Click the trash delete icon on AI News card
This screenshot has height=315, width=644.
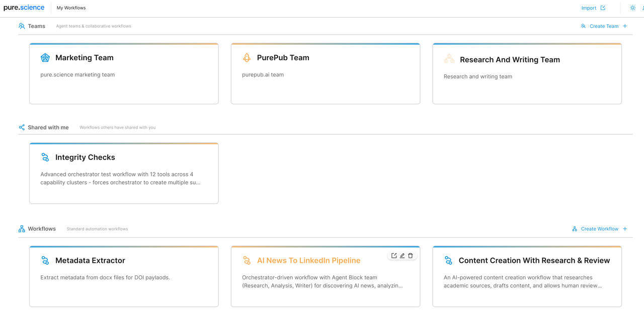click(411, 256)
